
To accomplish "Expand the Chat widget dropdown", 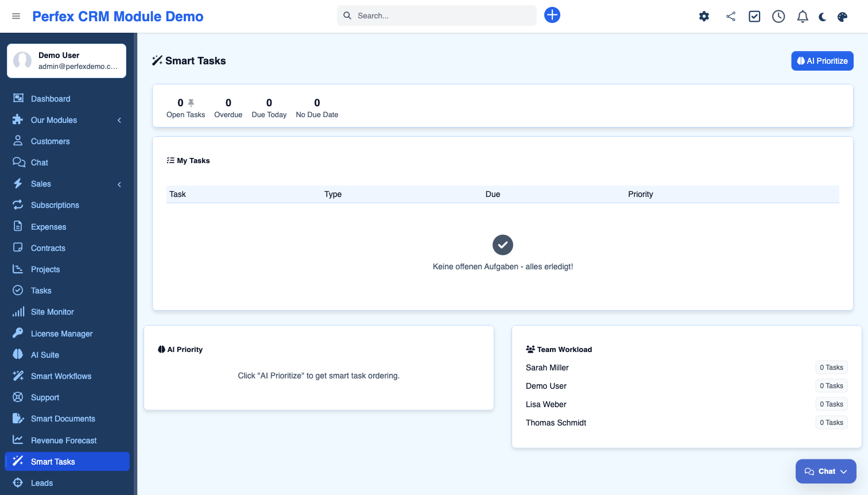I will point(826,471).
